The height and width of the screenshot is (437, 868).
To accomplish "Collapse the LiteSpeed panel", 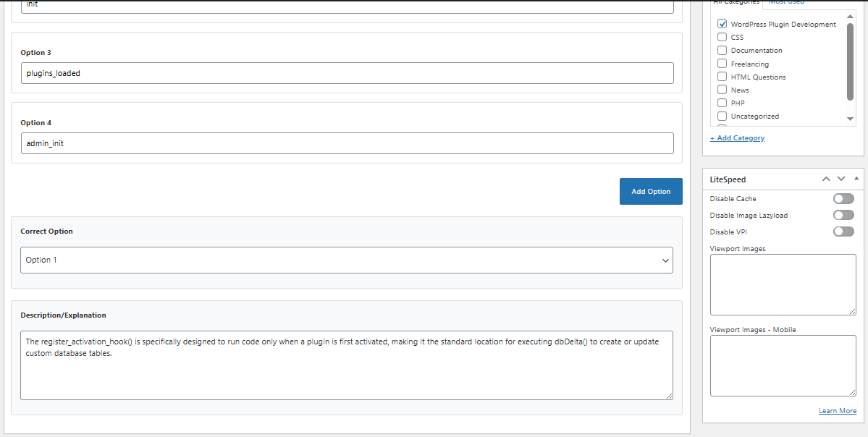I will 856,179.
